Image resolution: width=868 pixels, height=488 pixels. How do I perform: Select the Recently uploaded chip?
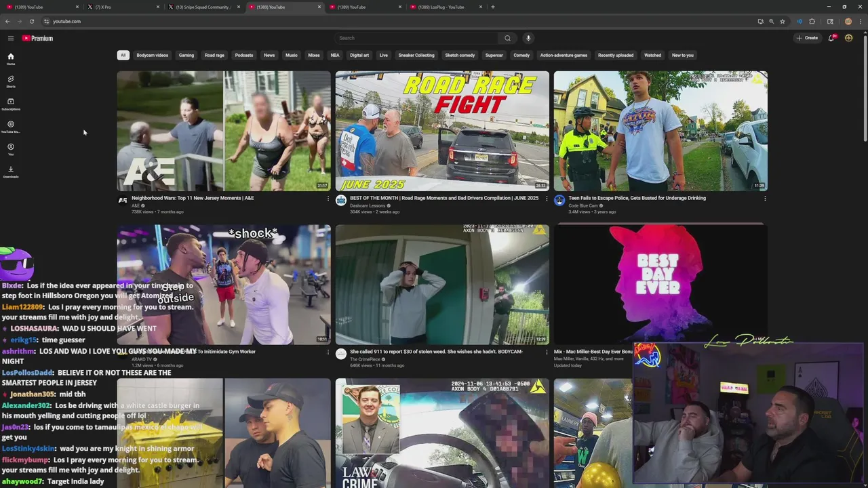(x=616, y=55)
